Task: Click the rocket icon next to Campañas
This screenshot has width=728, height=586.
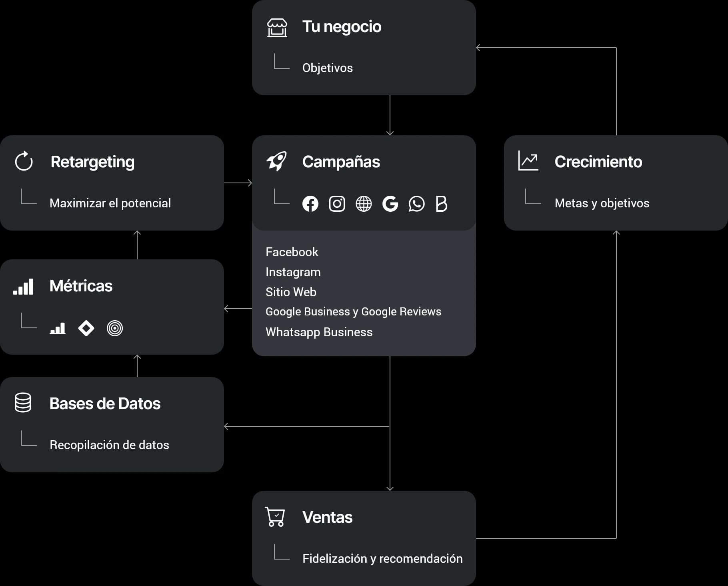Action: pyautogui.click(x=276, y=161)
